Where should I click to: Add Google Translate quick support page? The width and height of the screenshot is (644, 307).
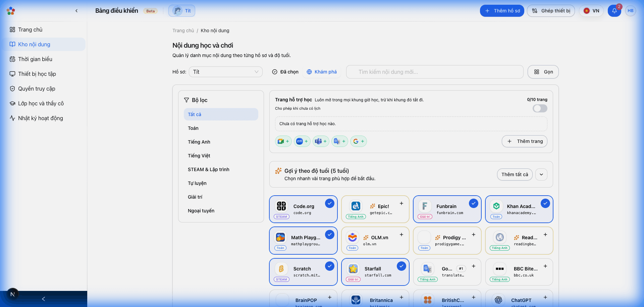pyautogui.click(x=340, y=141)
